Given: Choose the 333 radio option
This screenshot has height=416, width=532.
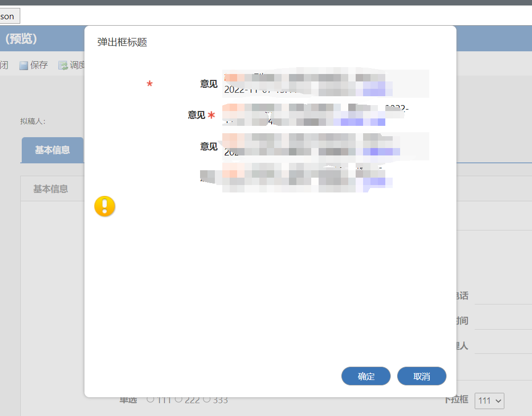Looking at the screenshot, I should coord(207,400).
